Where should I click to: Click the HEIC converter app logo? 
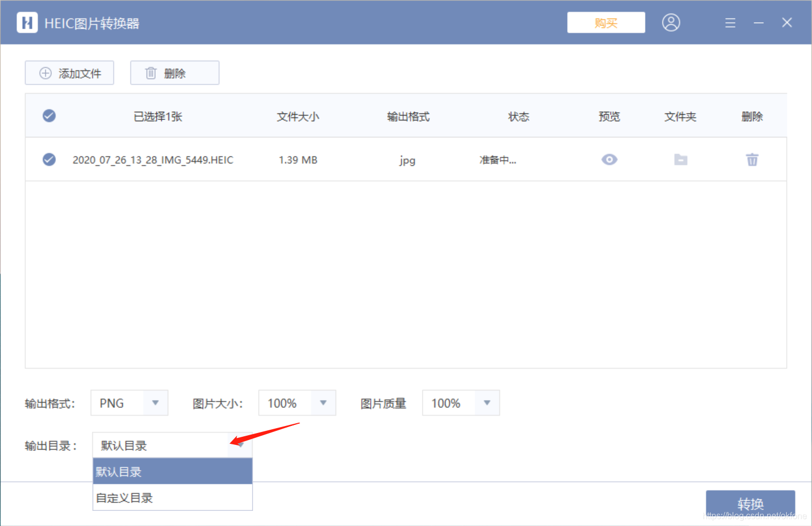click(27, 23)
